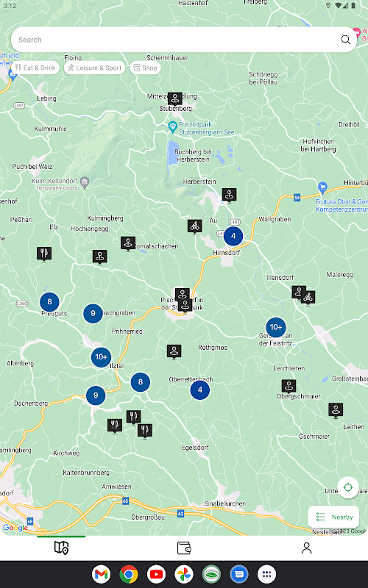Filter by Leisure & Sport chip
The height and width of the screenshot is (588, 368).
click(x=94, y=68)
